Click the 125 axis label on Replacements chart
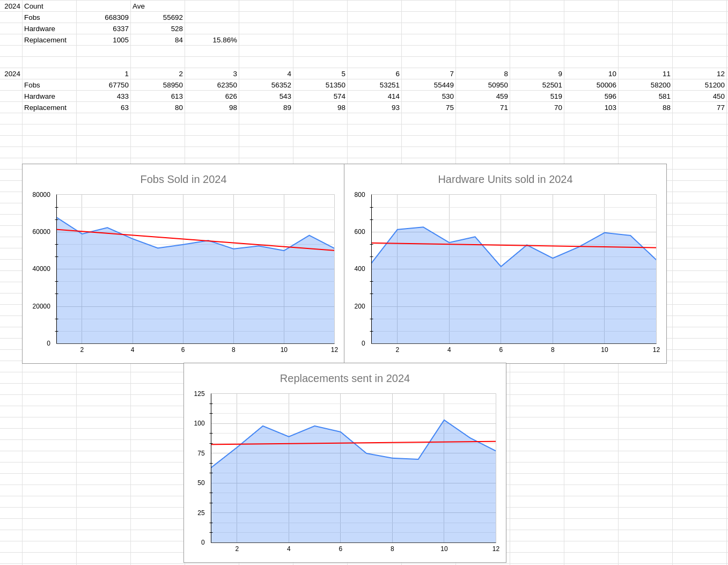Screen dimensions: 728x565 (x=199, y=394)
